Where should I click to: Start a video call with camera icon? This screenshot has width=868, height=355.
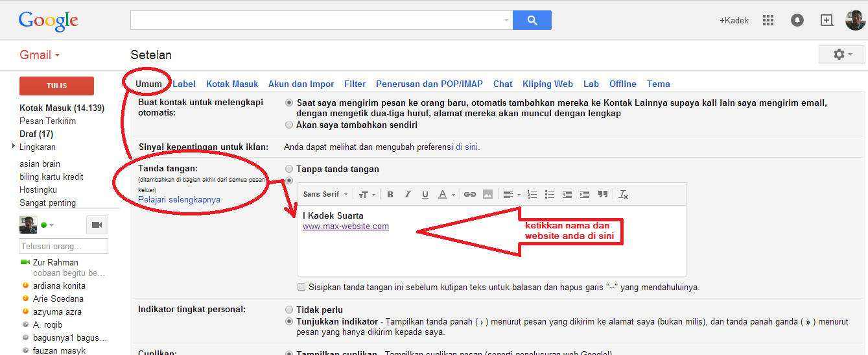coord(97,225)
